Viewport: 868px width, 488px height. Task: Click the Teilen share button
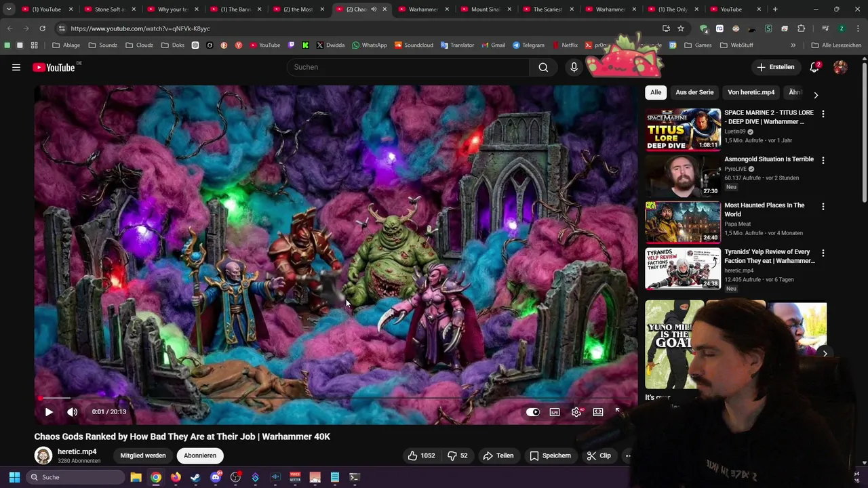coord(498,455)
